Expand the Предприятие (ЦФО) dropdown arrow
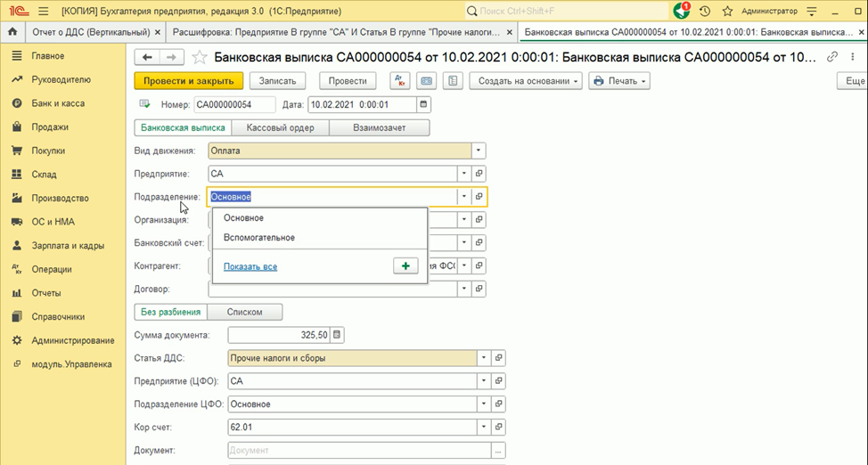 (484, 381)
